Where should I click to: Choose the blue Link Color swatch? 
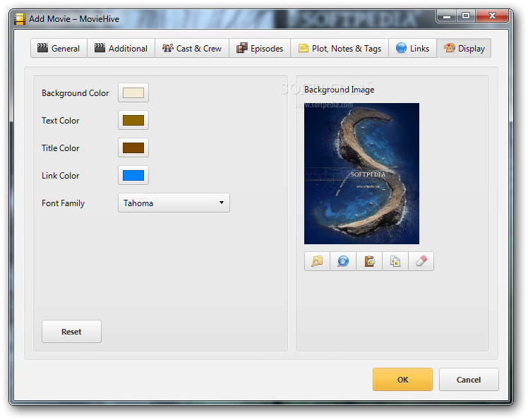pyautogui.click(x=133, y=175)
